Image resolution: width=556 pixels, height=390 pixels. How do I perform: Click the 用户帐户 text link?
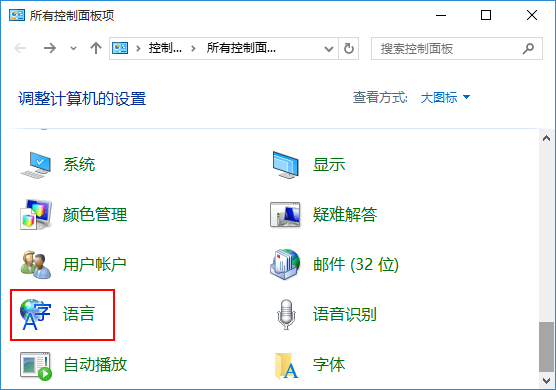95,264
